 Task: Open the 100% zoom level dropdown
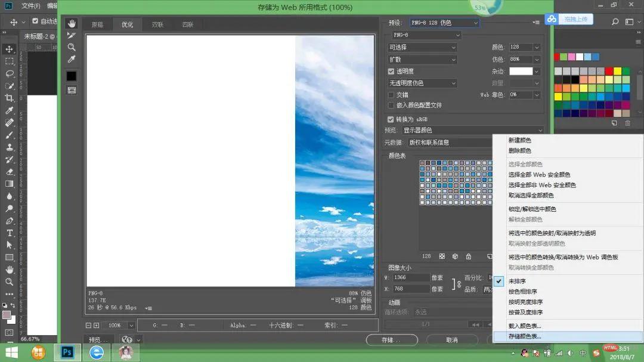tap(131, 326)
